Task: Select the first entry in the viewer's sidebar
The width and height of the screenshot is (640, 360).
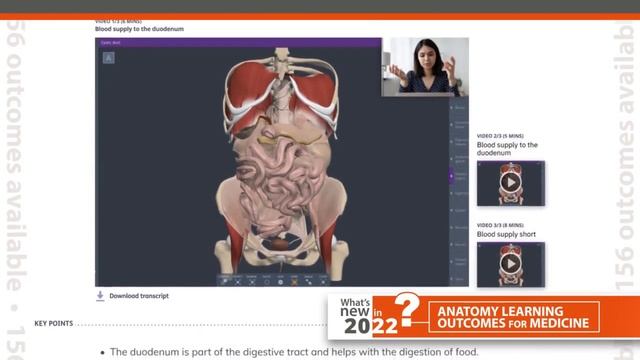Action: (459, 108)
